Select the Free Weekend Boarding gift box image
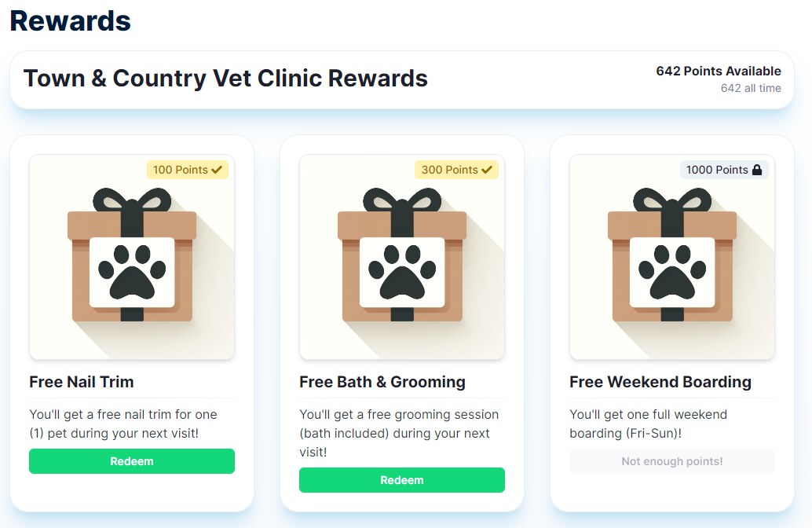The image size is (812, 528). tap(672, 257)
